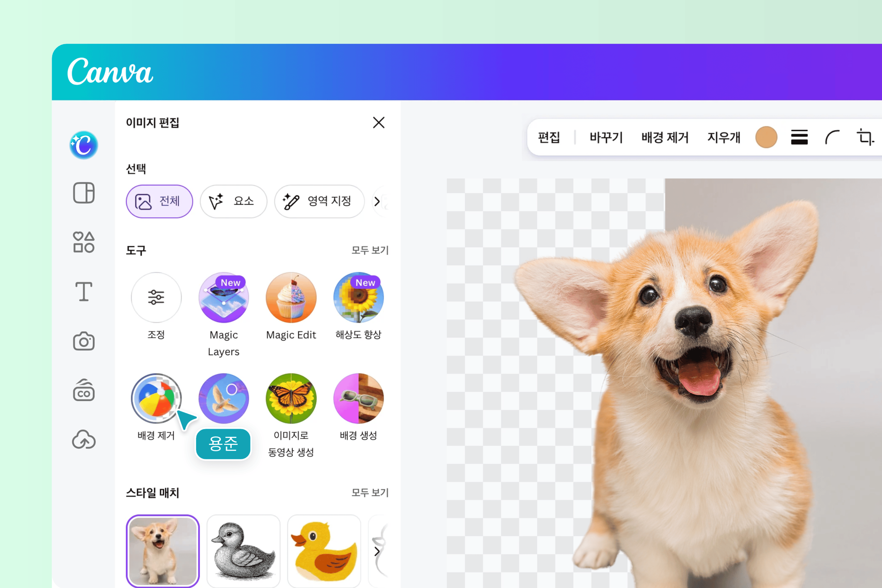Click the Canva logo

tap(110, 71)
